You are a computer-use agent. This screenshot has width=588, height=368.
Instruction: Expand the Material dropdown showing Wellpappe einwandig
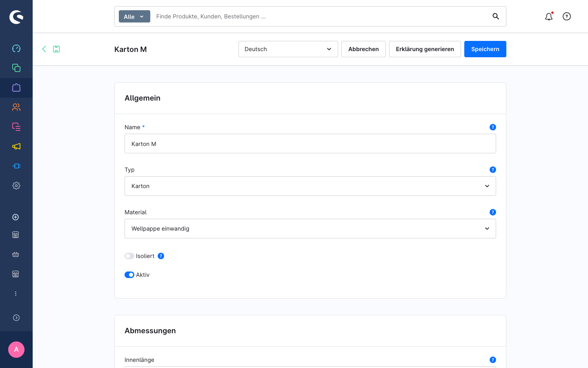click(x=310, y=229)
